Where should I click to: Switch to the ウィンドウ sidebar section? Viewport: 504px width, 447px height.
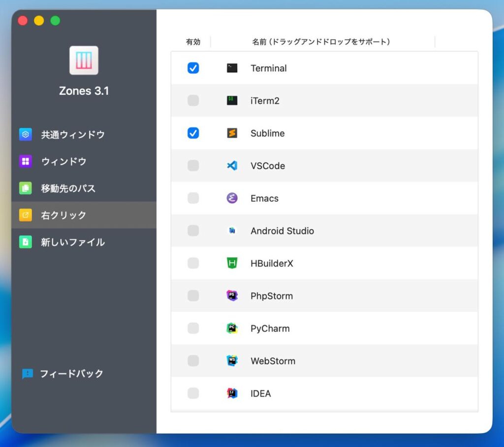(x=63, y=161)
